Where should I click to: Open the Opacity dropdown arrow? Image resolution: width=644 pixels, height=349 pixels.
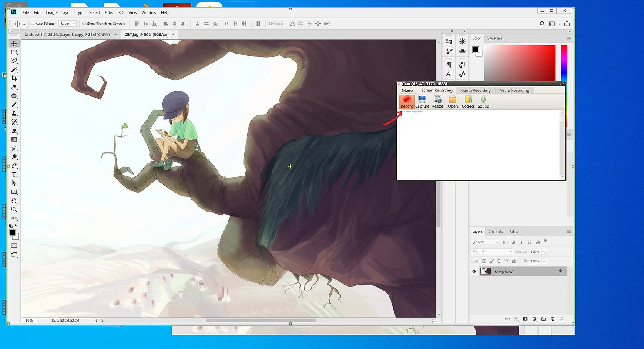[544, 252]
